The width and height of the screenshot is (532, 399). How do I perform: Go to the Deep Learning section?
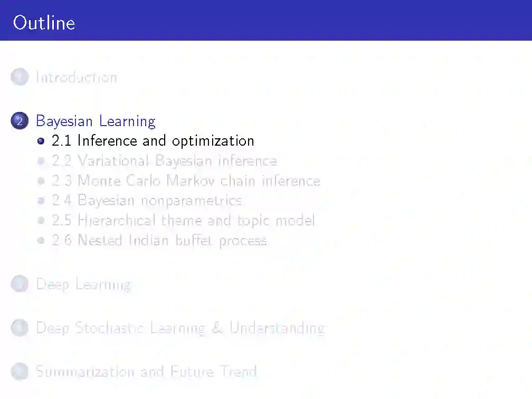(83, 284)
